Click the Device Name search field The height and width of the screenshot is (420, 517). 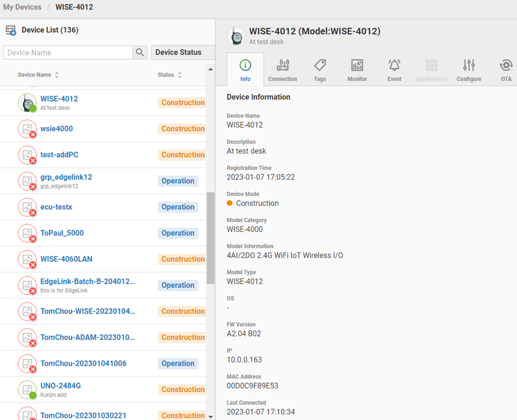coord(68,52)
